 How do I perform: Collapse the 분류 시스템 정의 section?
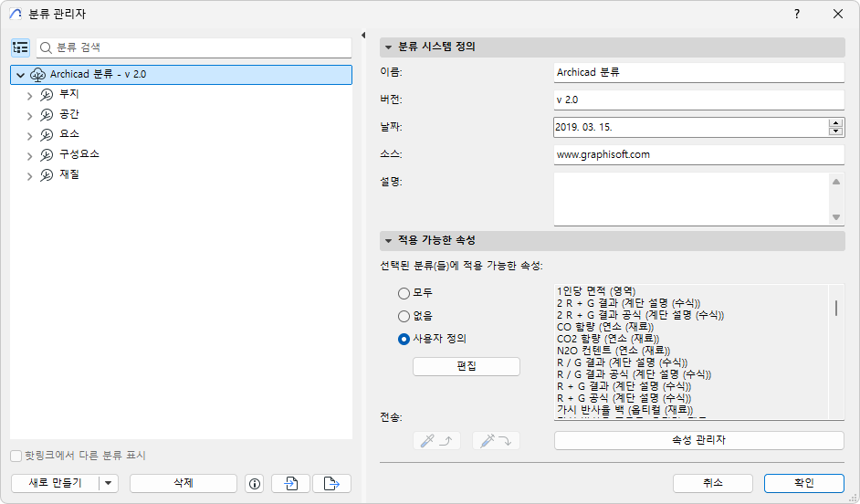pyautogui.click(x=388, y=47)
